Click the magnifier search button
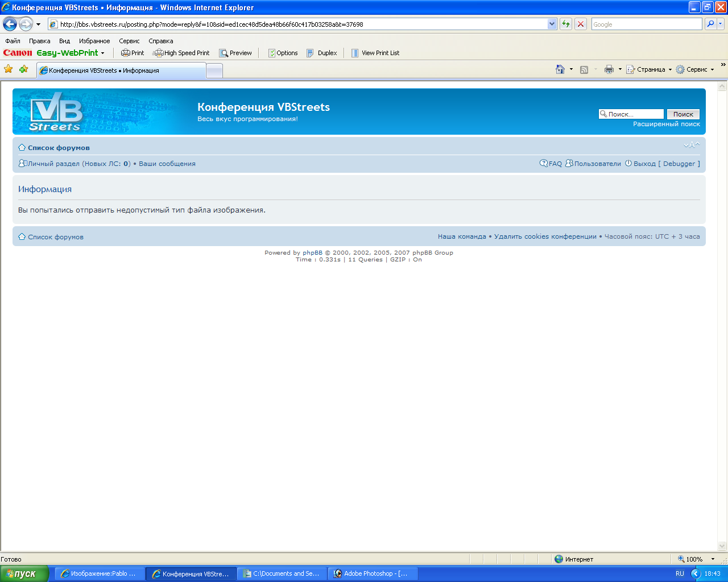The width and height of the screenshot is (728, 582). [710, 24]
